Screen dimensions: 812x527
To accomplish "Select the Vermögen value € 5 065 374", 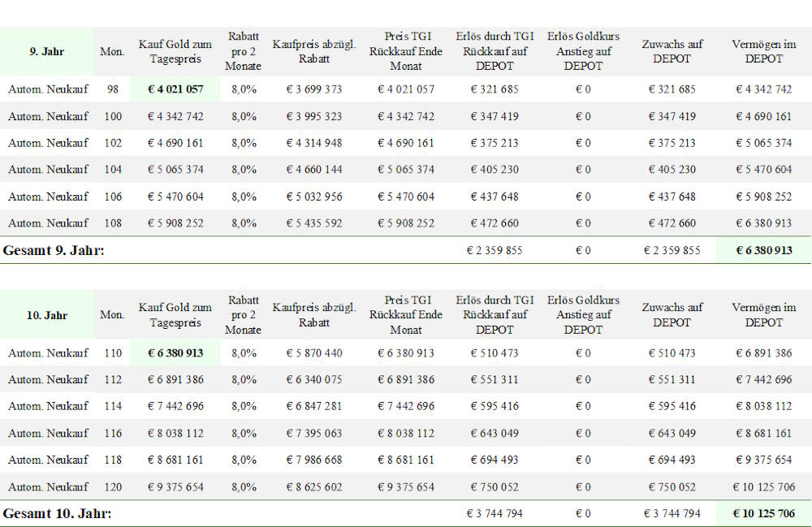I will pos(764,143).
